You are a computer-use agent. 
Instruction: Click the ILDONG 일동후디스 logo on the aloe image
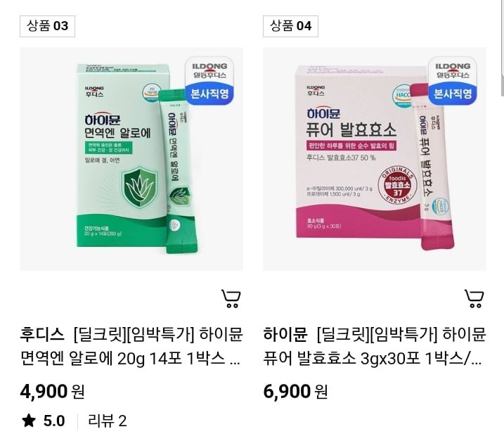coord(209,70)
